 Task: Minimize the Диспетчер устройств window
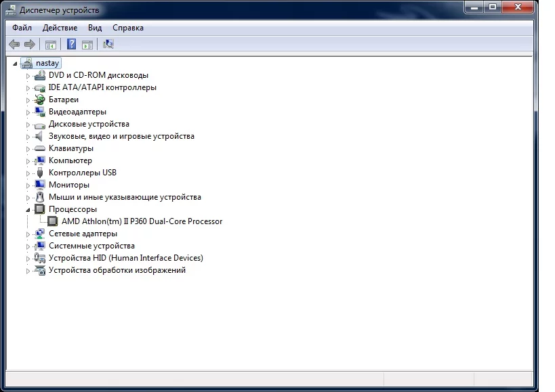click(x=474, y=7)
